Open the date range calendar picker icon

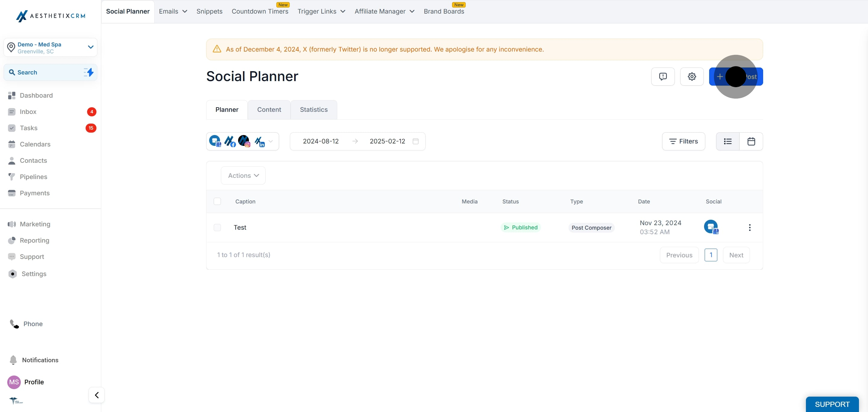click(416, 141)
